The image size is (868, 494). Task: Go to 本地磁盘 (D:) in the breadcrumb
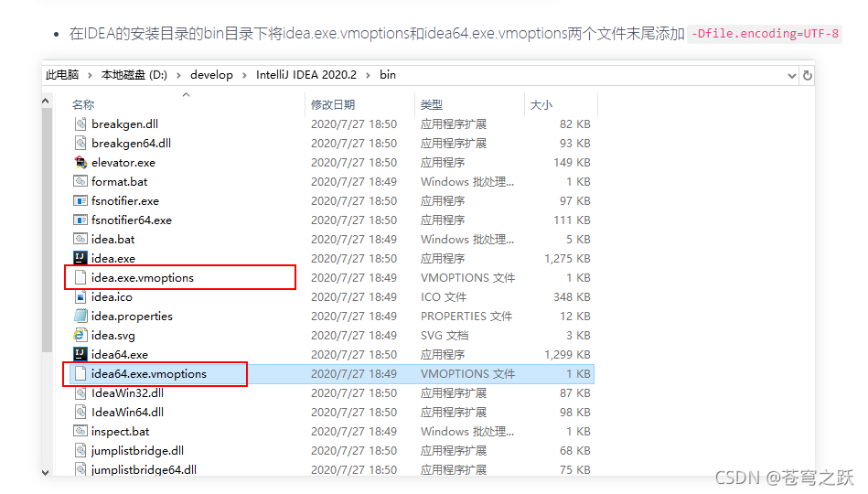(x=134, y=75)
